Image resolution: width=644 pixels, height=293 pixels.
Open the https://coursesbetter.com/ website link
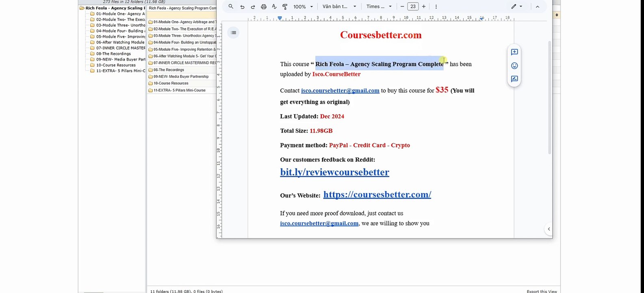tap(377, 195)
